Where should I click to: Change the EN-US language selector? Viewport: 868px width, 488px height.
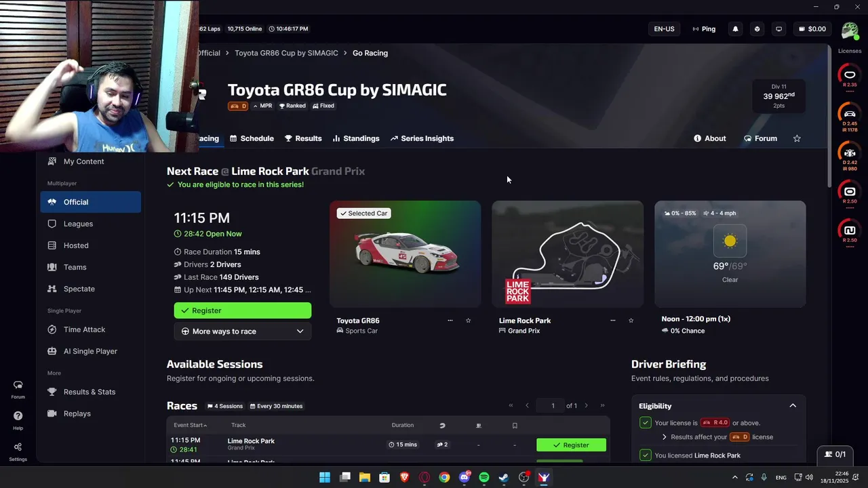pos(664,29)
